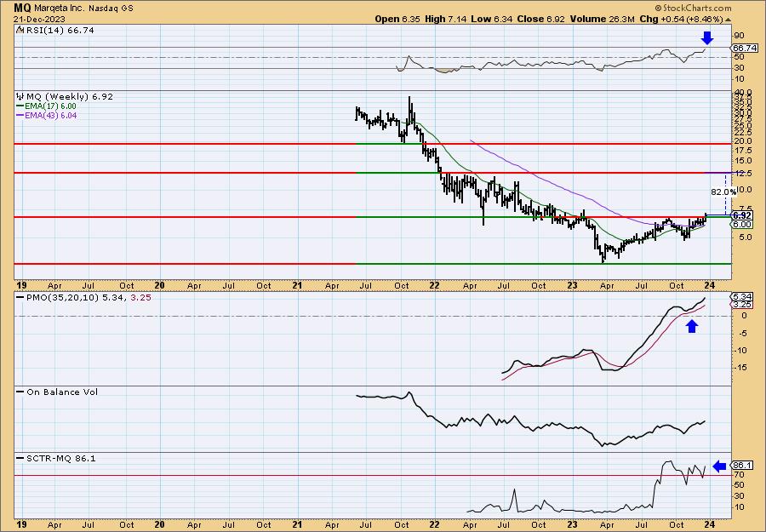Click the red 3.25 PMO signal value in legend
766x532 pixels.
[140, 297]
